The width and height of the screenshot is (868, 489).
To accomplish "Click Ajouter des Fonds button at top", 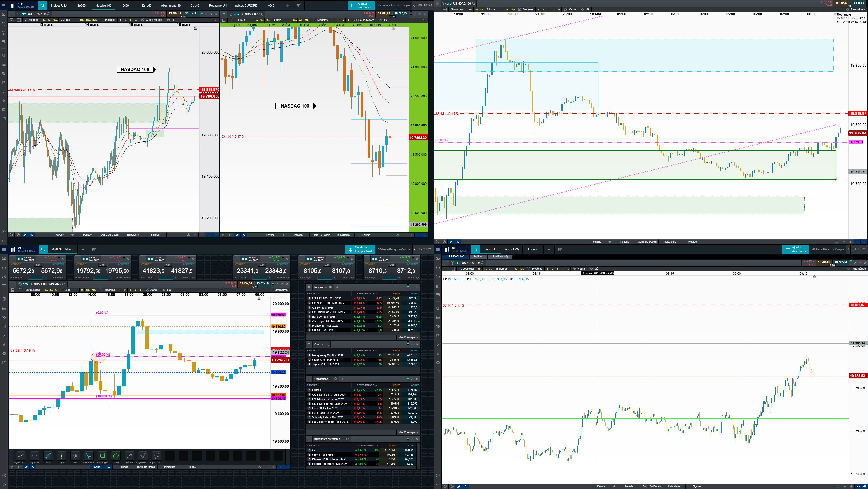I will (x=361, y=5).
